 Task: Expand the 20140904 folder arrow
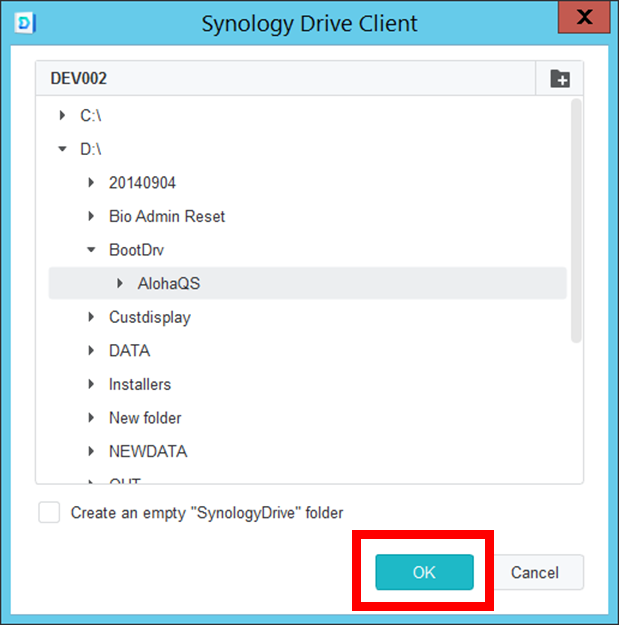(91, 183)
